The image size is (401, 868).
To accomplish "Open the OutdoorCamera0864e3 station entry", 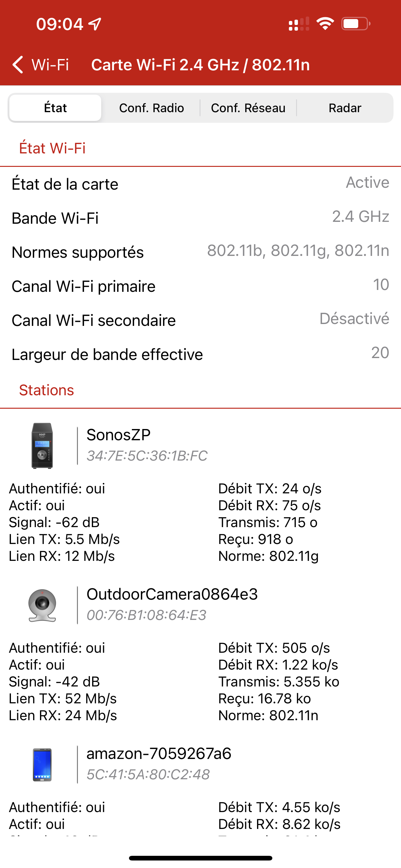I will (172, 594).
